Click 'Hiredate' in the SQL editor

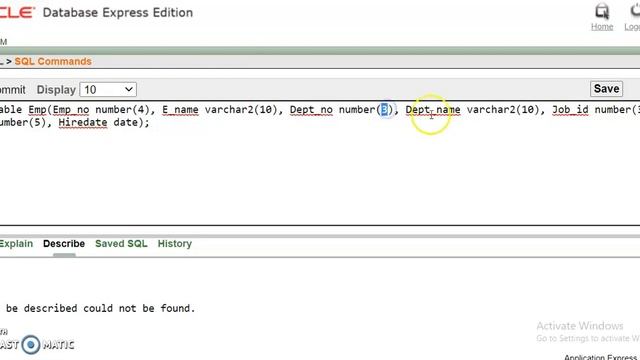point(83,122)
